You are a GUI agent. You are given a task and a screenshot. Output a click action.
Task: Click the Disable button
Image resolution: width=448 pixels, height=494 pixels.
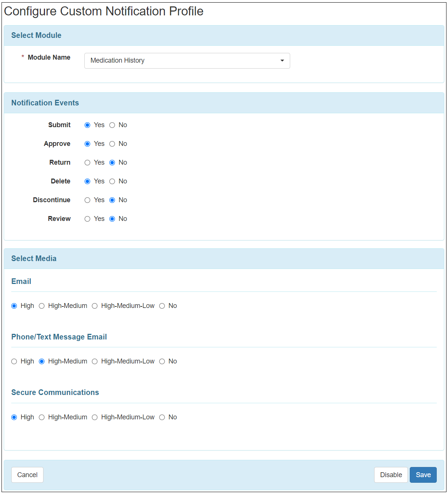(391, 475)
